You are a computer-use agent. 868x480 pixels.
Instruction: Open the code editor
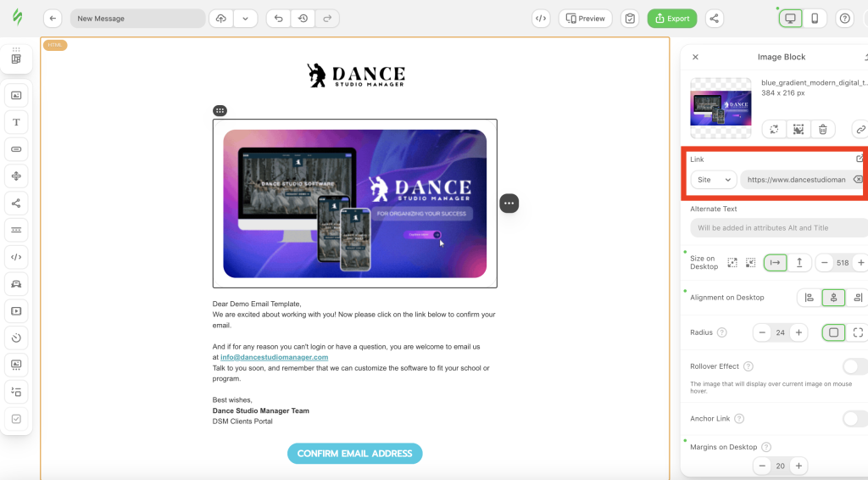tap(541, 19)
